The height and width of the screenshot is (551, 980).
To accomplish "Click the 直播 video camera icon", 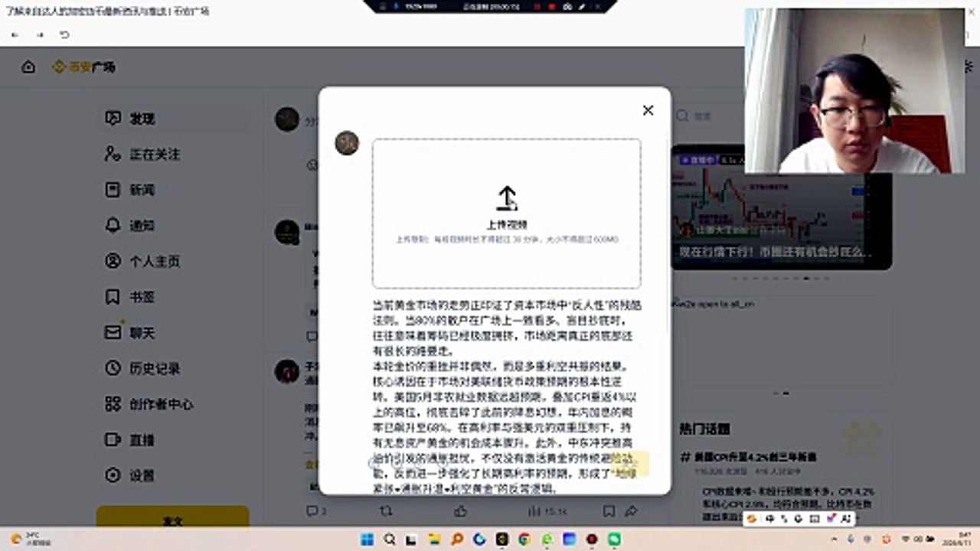I will click(x=113, y=440).
